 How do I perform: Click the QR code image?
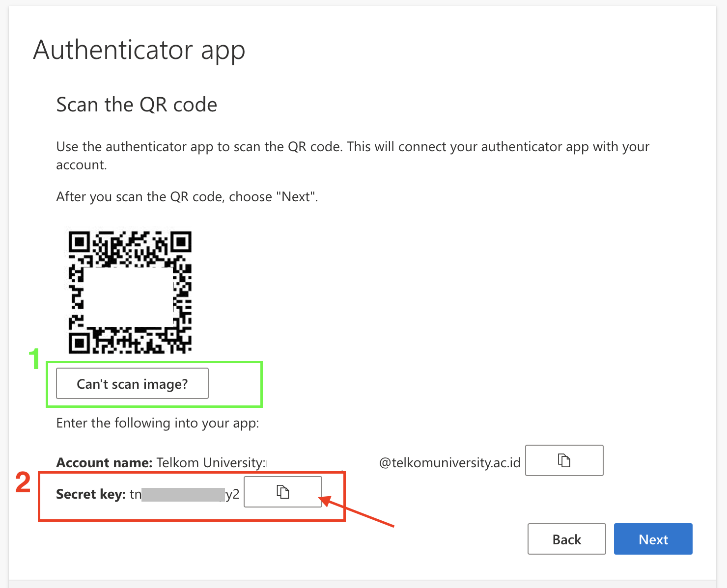click(130, 292)
